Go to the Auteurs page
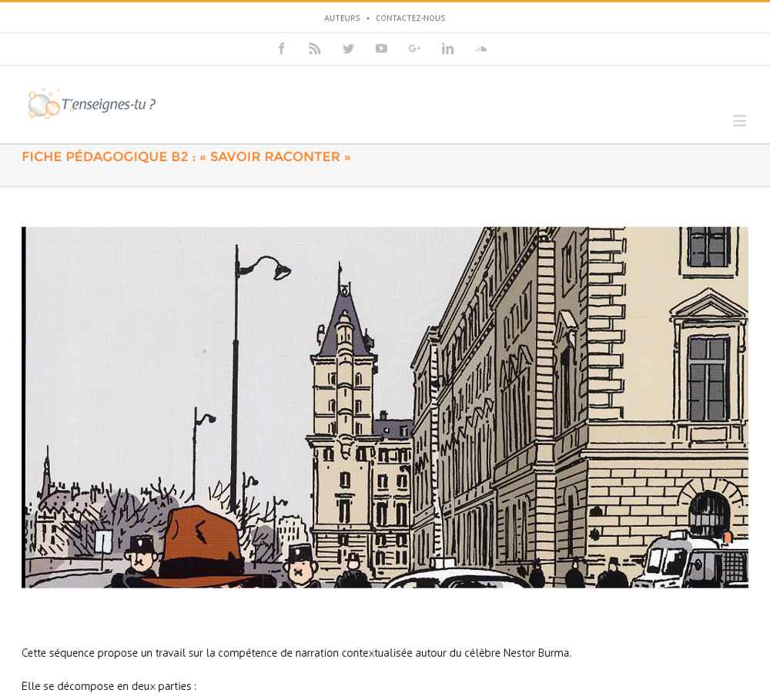The image size is (770, 700). [x=342, y=18]
